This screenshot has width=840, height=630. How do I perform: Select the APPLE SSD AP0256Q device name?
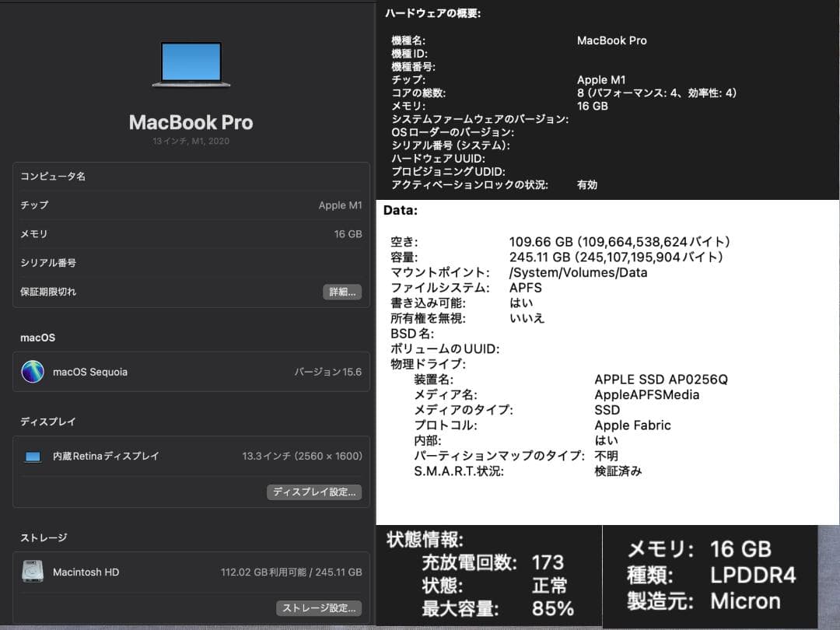coord(661,380)
